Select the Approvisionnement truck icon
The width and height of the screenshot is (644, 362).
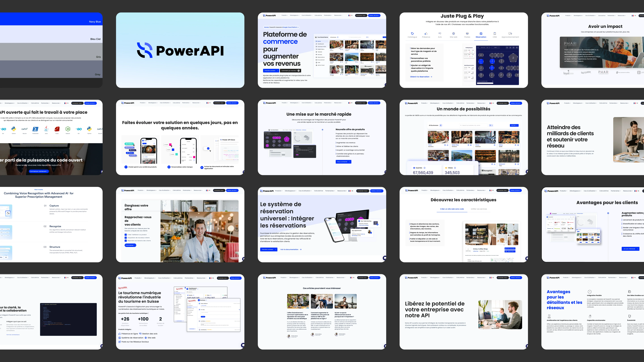point(510,34)
